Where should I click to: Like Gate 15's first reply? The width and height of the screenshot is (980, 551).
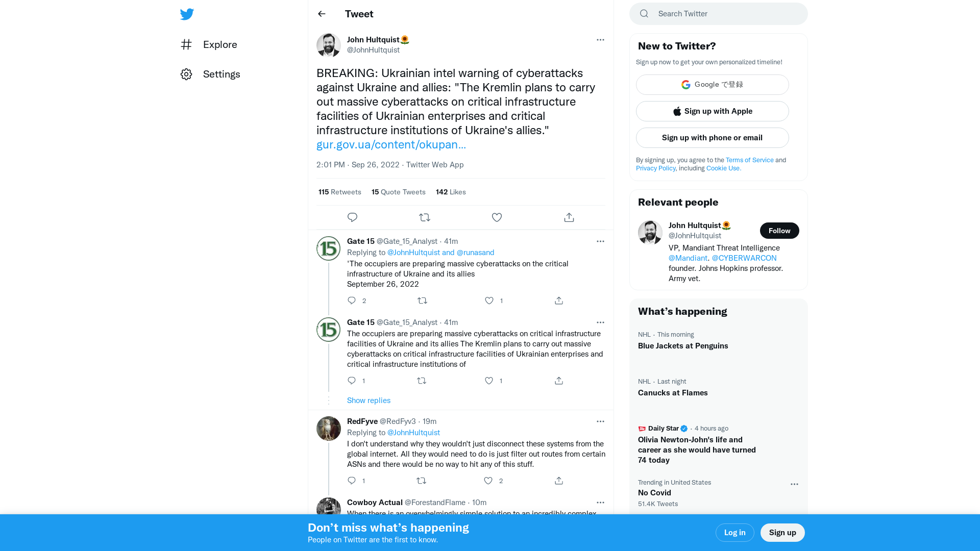click(488, 300)
